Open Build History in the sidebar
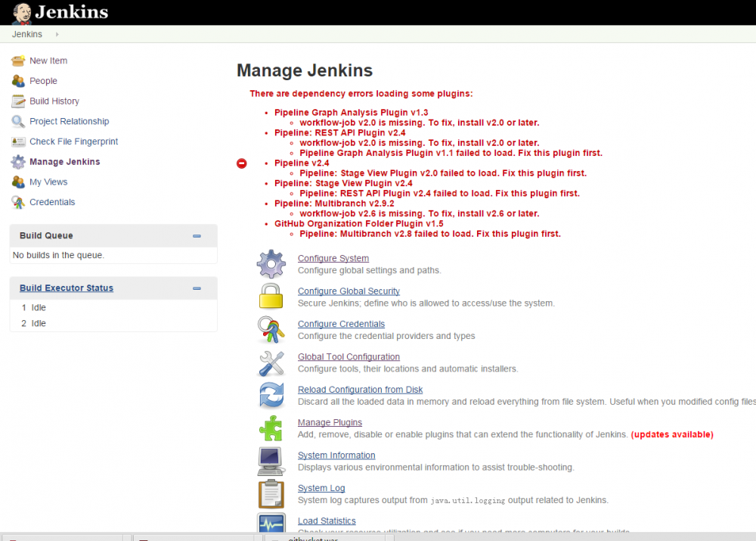The image size is (756, 541). click(x=54, y=101)
